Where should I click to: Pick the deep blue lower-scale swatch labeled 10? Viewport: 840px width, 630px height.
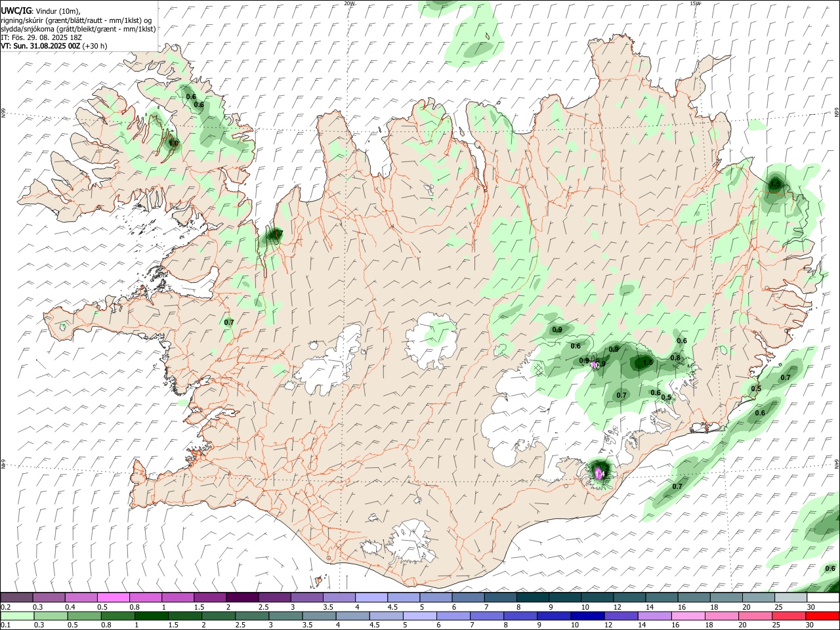(587, 616)
